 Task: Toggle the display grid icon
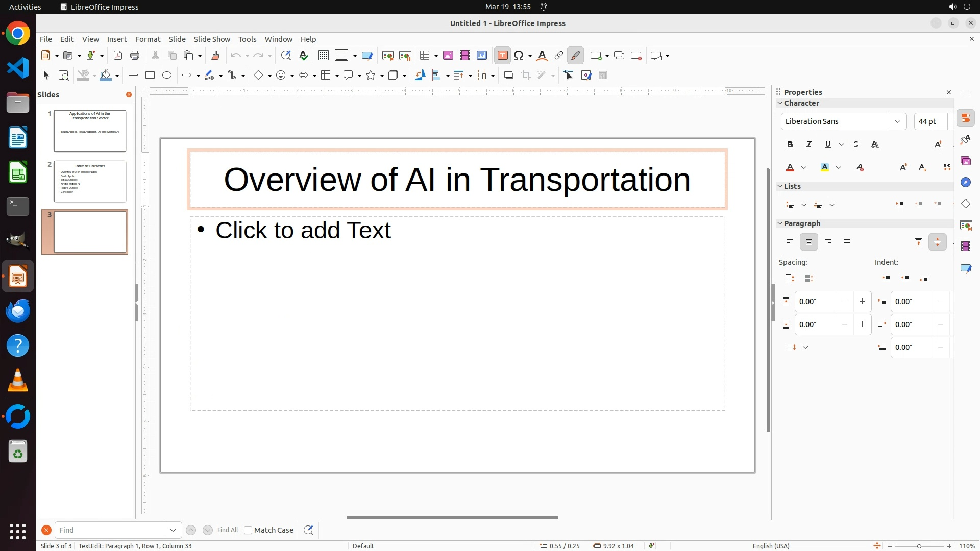[x=323, y=56]
